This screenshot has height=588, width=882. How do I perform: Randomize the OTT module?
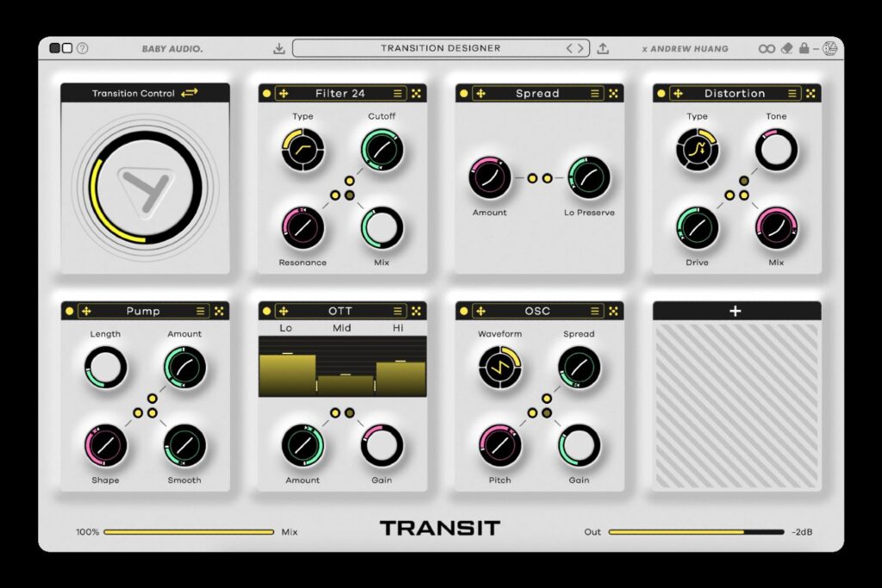pyautogui.click(x=416, y=311)
